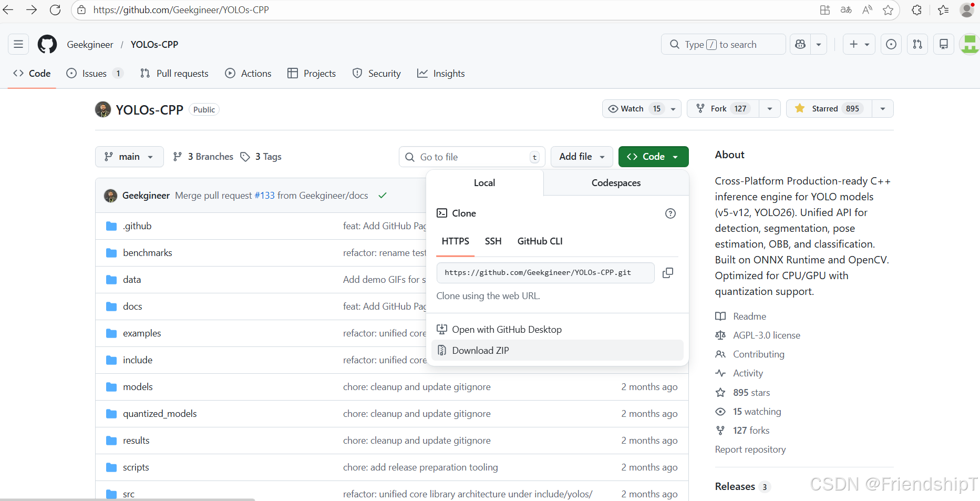
Task: Open the notifications inbox icon
Action: (x=944, y=44)
